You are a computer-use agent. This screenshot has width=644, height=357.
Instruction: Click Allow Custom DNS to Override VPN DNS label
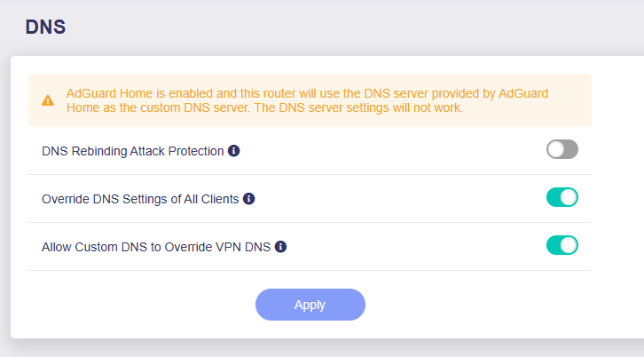(155, 247)
